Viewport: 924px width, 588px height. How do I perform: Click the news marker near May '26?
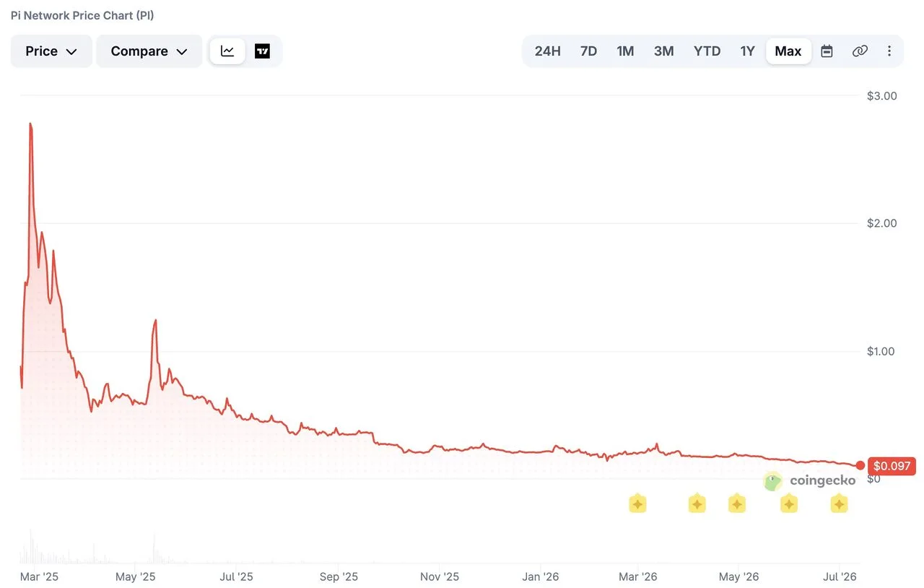(736, 503)
